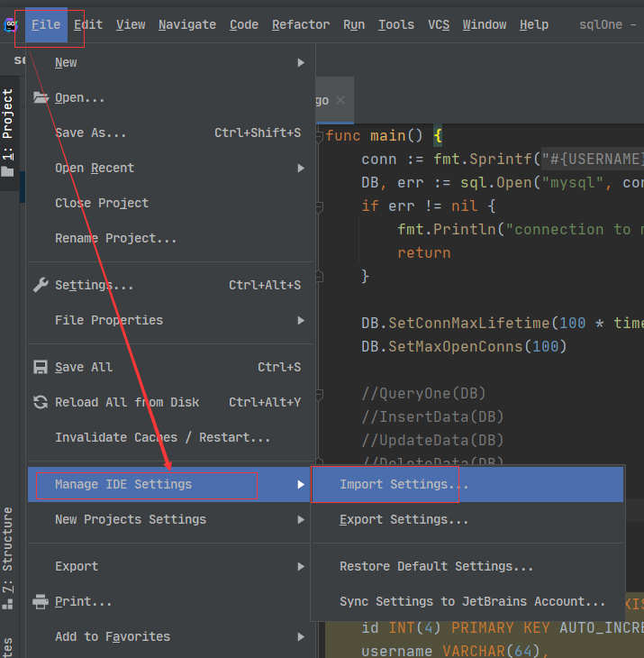This screenshot has height=658, width=644.
Task: Expand the New submenu arrow
Action: pos(301,62)
